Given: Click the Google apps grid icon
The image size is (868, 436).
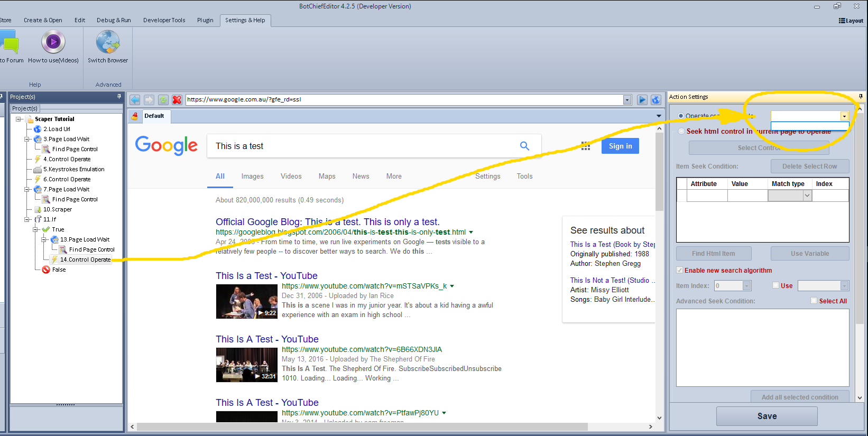Looking at the screenshot, I should (585, 146).
